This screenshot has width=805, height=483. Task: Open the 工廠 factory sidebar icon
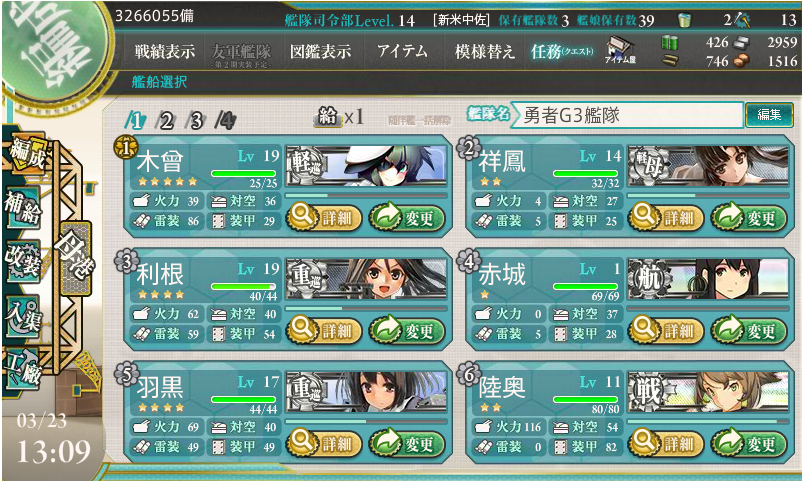pyautogui.click(x=23, y=369)
